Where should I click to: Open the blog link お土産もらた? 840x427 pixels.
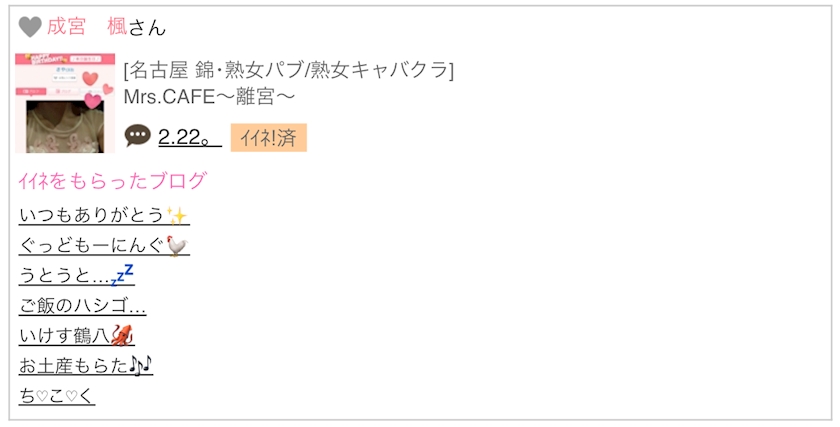click(x=74, y=366)
